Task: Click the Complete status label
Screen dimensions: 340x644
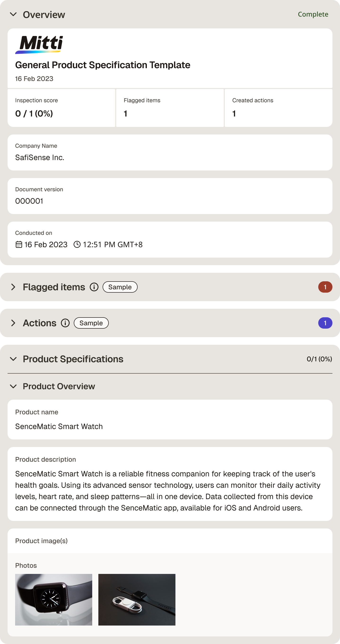Action: (313, 14)
